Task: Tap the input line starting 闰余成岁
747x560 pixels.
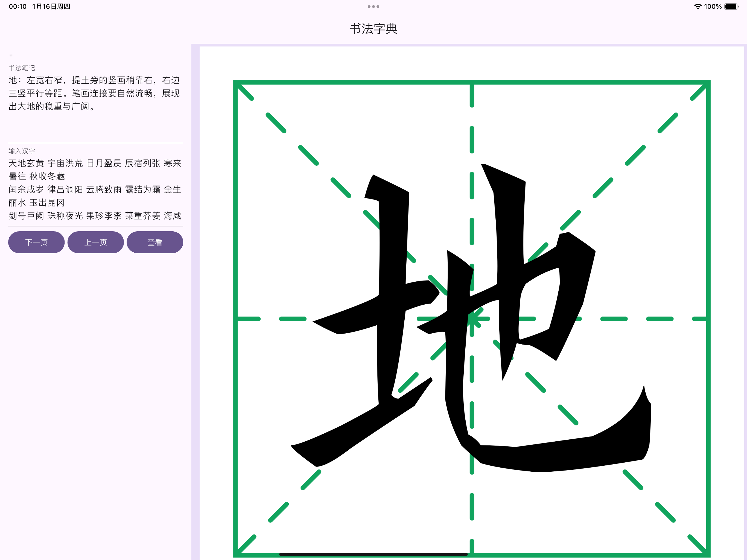Action: point(95,189)
